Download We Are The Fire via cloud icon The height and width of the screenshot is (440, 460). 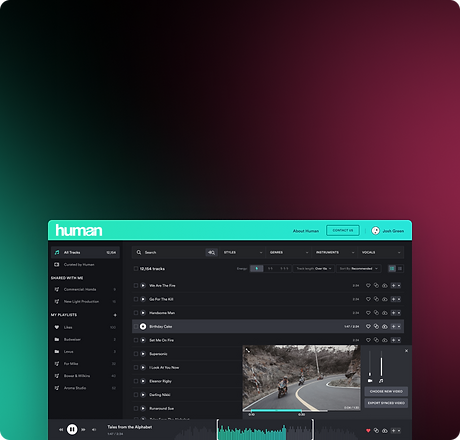point(385,286)
